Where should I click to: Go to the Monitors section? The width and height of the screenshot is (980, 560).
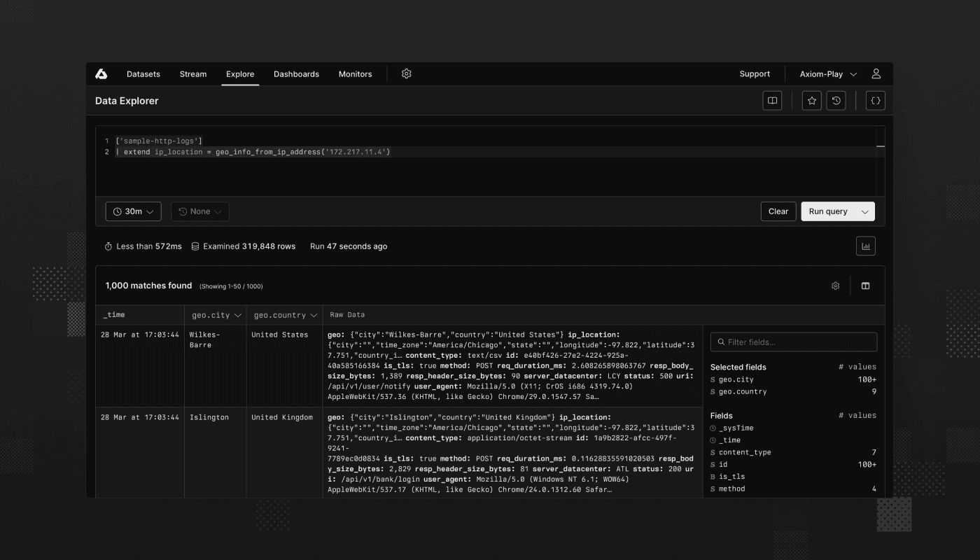pos(355,73)
